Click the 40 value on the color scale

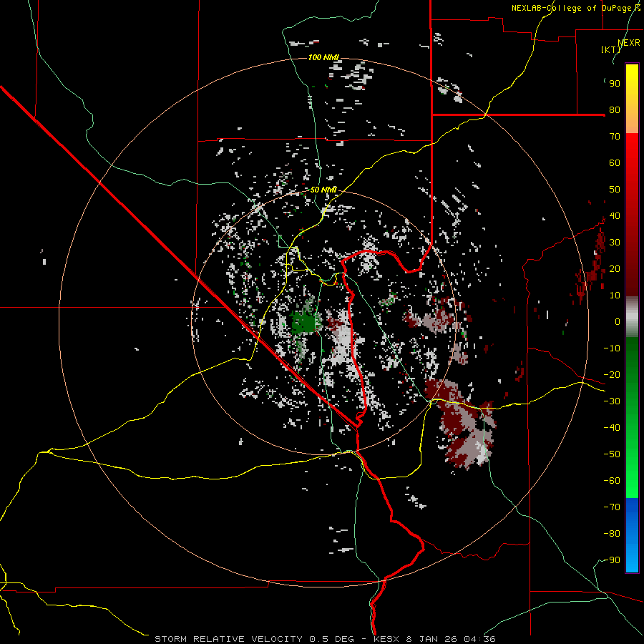click(615, 216)
